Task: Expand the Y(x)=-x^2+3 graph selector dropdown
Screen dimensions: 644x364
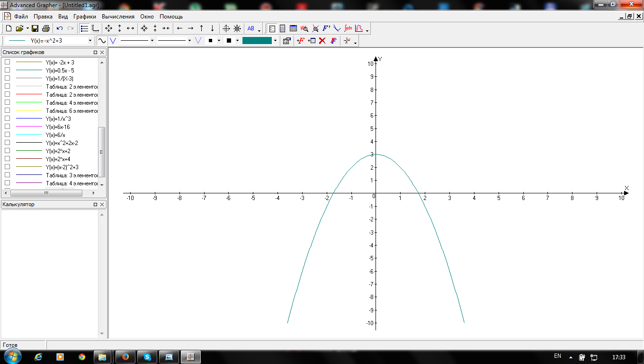Action: 90,41
